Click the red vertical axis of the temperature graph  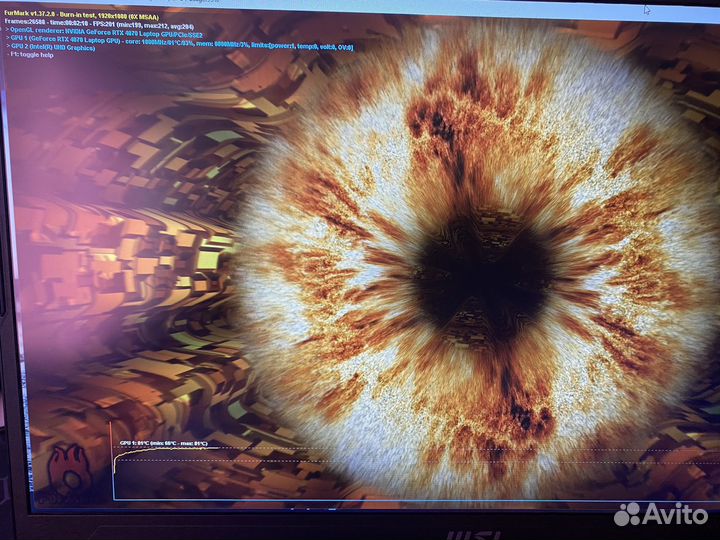click(113, 465)
